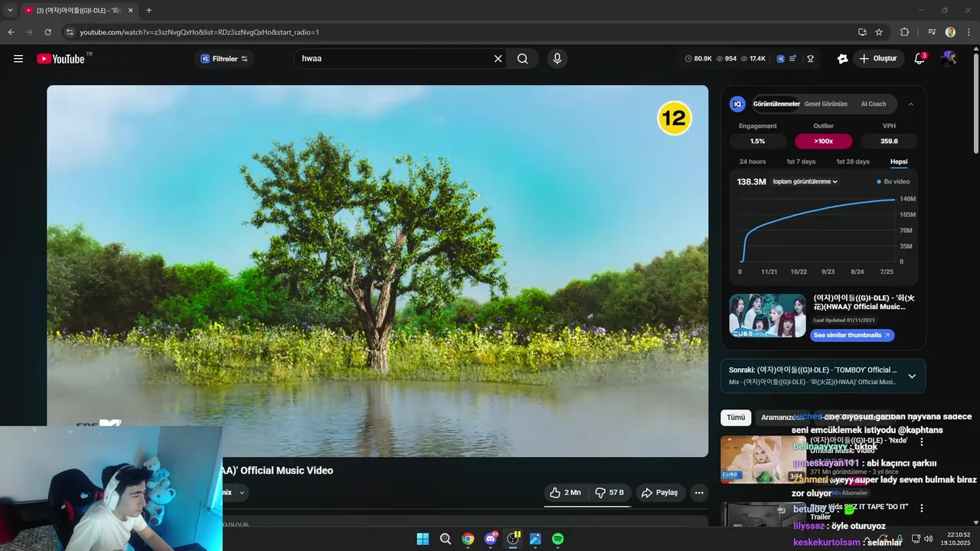Open options menu for the Nxde video
Screen dimensions: 980x551
[922, 442]
